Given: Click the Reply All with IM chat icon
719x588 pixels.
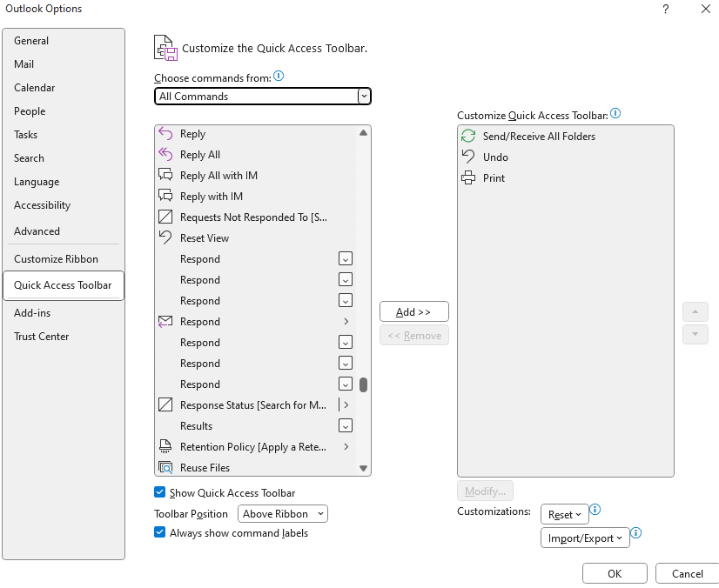Looking at the screenshot, I should (x=165, y=175).
